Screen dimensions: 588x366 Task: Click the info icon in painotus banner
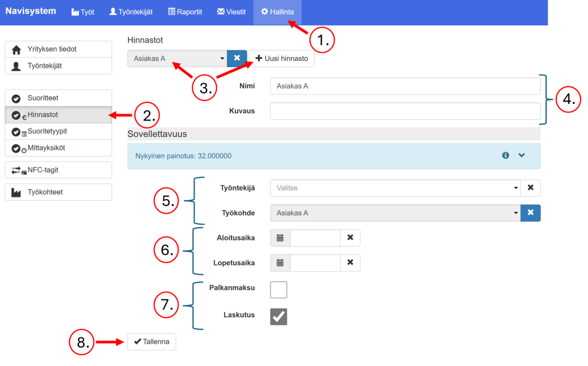506,155
